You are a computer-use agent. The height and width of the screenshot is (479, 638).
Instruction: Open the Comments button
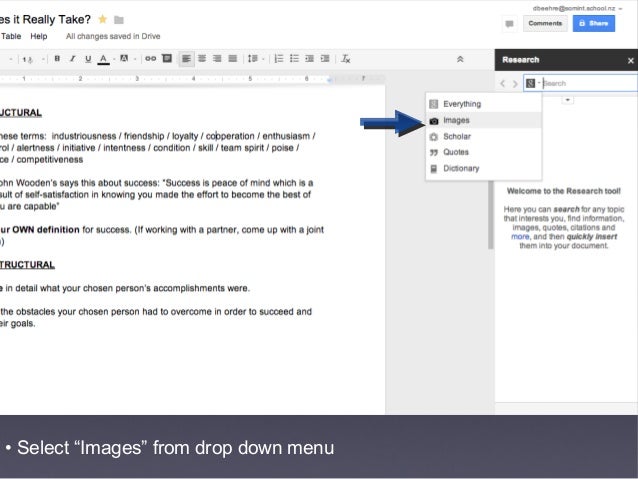(545, 23)
